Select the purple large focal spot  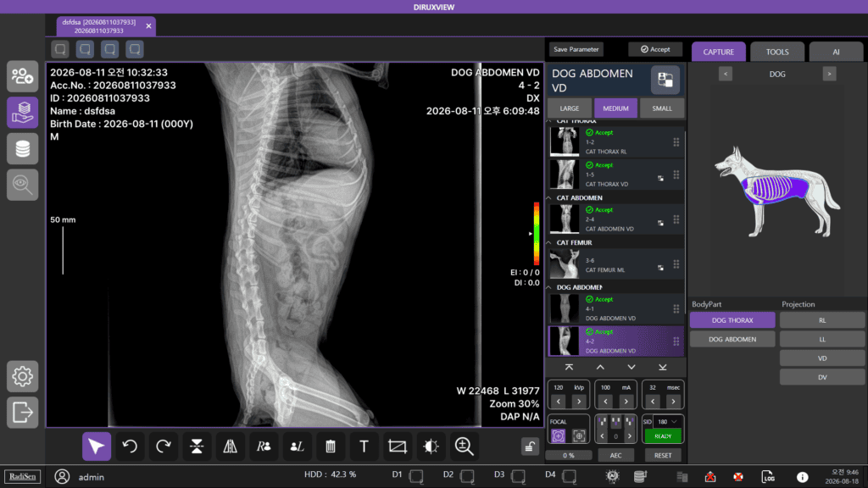click(558, 436)
